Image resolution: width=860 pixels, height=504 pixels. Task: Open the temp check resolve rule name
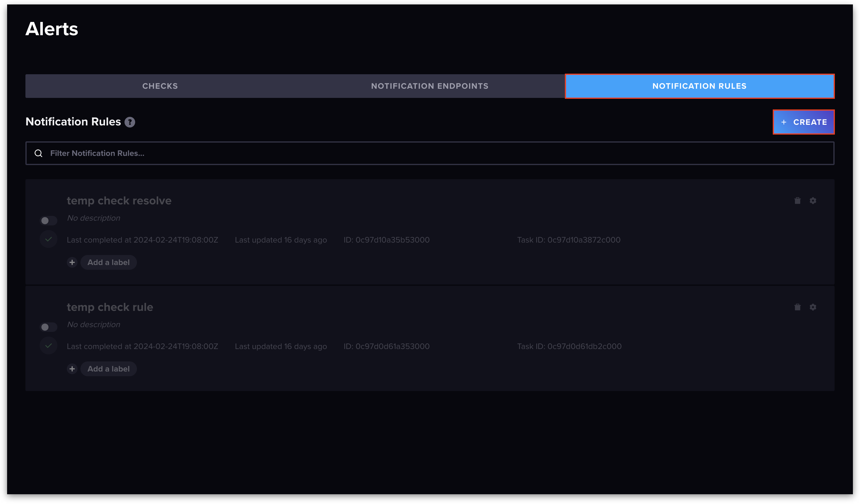tap(119, 201)
